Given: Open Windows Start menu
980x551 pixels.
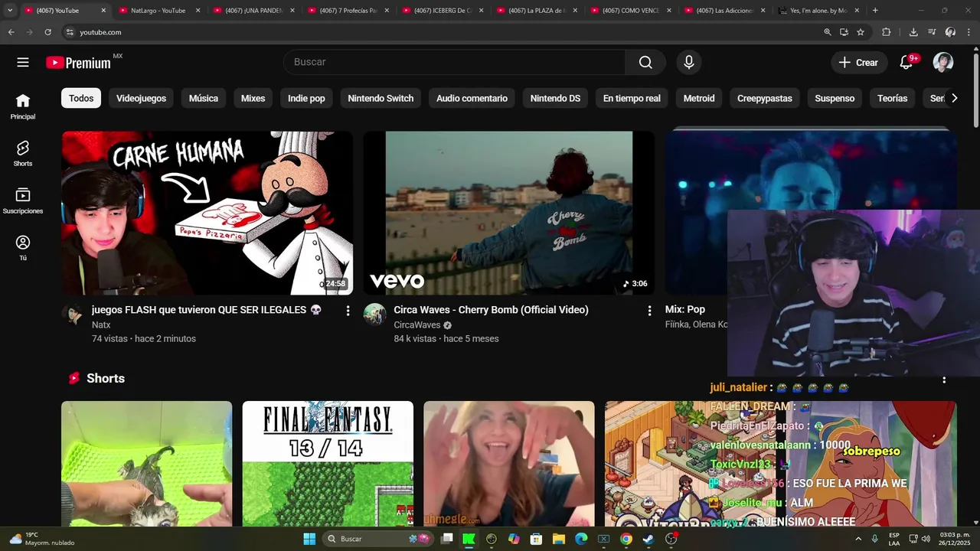Looking at the screenshot, I should tap(309, 539).
